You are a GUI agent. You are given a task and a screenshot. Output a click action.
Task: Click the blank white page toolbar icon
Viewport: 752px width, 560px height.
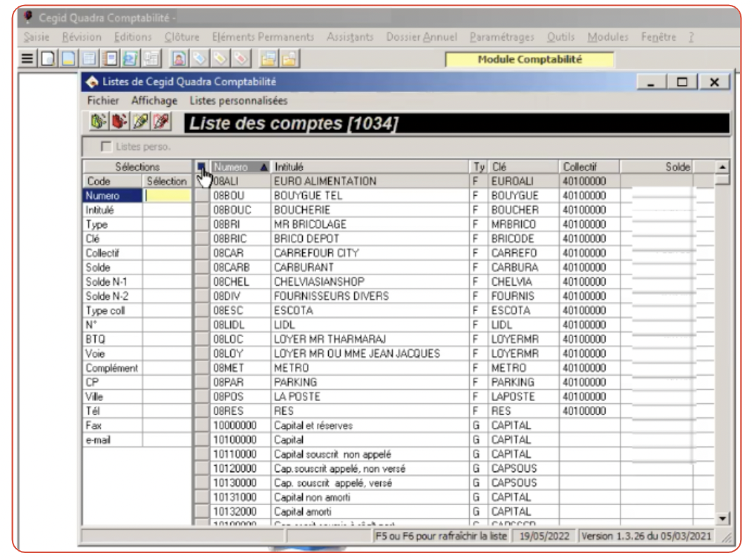[48, 59]
